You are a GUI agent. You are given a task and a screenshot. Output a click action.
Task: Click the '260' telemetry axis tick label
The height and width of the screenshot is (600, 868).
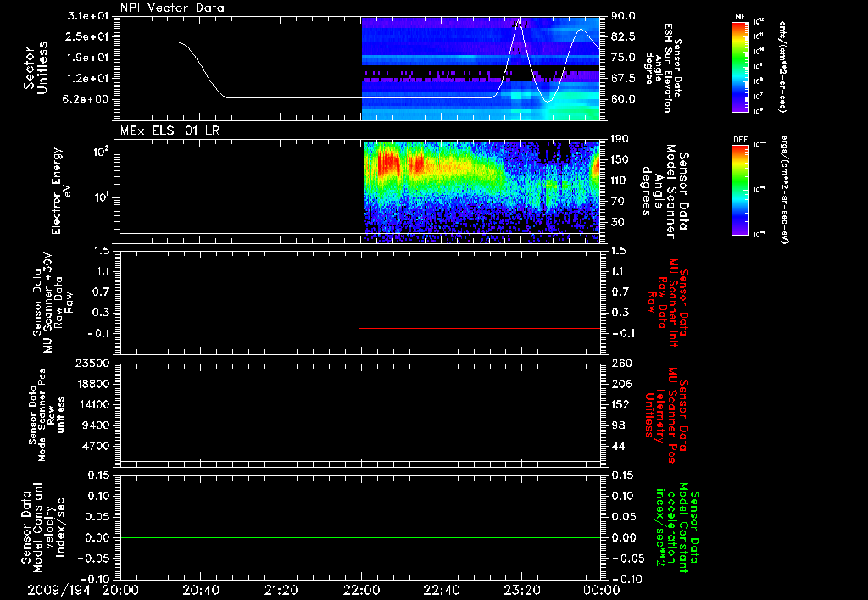coord(620,363)
